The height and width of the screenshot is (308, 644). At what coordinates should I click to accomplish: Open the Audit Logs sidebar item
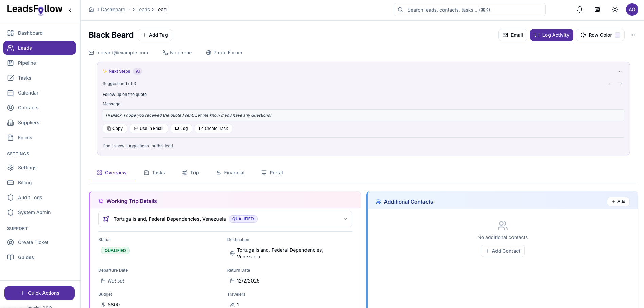[30, 198]
